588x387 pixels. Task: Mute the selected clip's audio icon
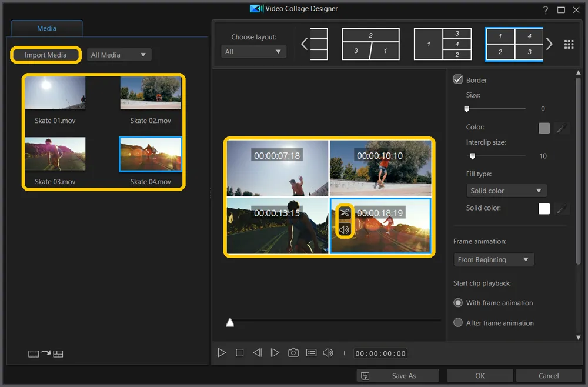[344, 229]
